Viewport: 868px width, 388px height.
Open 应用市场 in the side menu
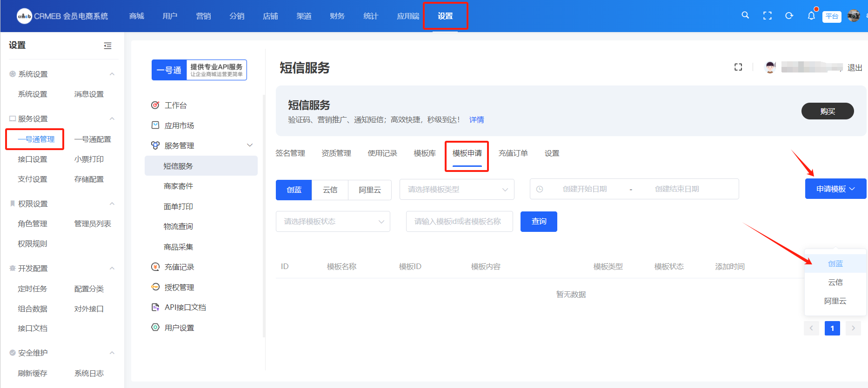179,125
